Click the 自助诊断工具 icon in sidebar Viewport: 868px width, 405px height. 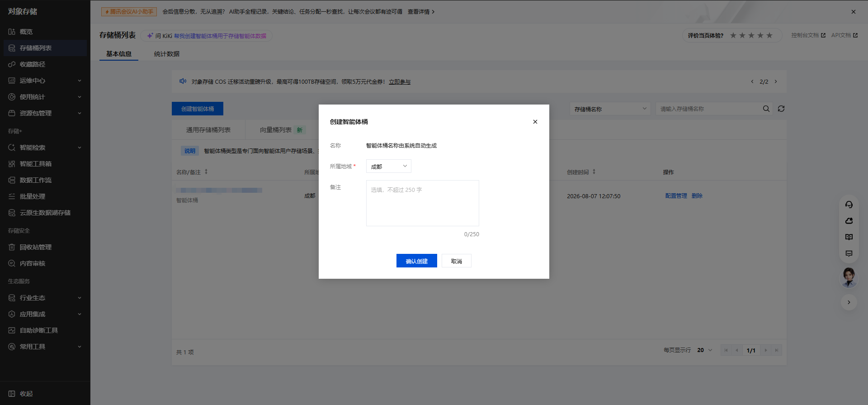[x=12, y=330]
